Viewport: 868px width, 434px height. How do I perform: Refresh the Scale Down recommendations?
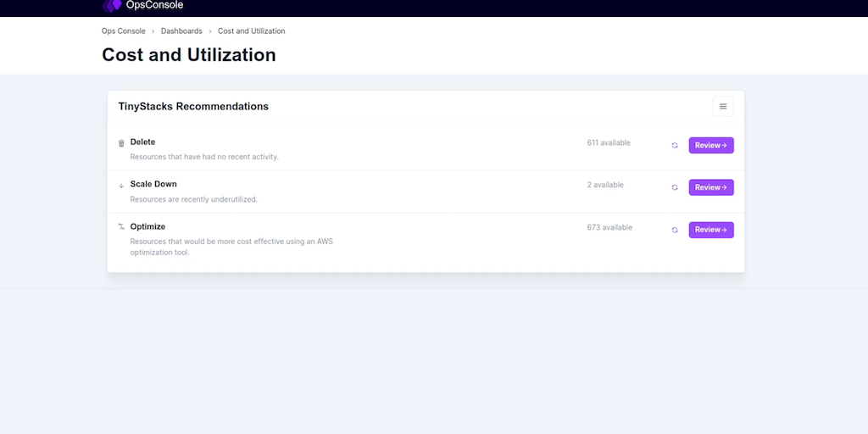click(x=675, y=187)
